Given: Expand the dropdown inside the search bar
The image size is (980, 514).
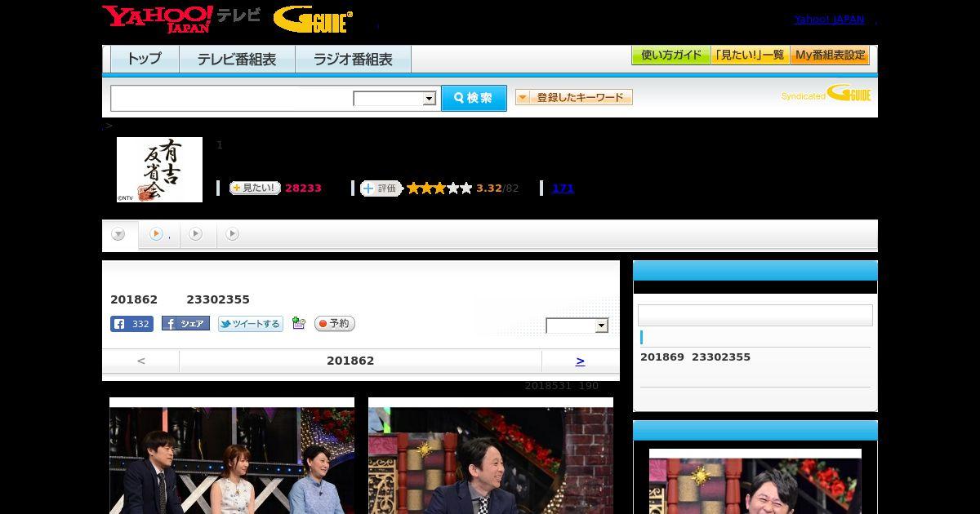Looking at the screenshot, I should point(394,99).
